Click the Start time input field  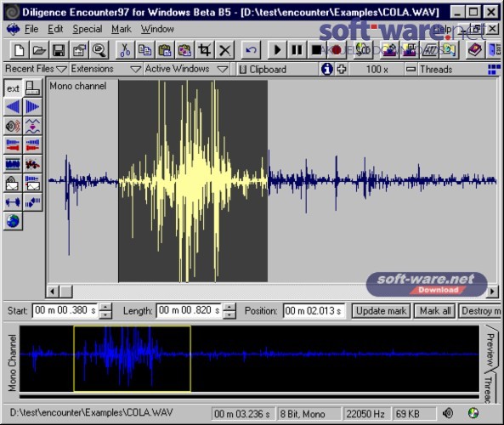tap(65, 310)
